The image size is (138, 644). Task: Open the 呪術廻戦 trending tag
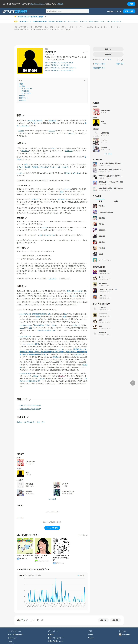[51, 21]
